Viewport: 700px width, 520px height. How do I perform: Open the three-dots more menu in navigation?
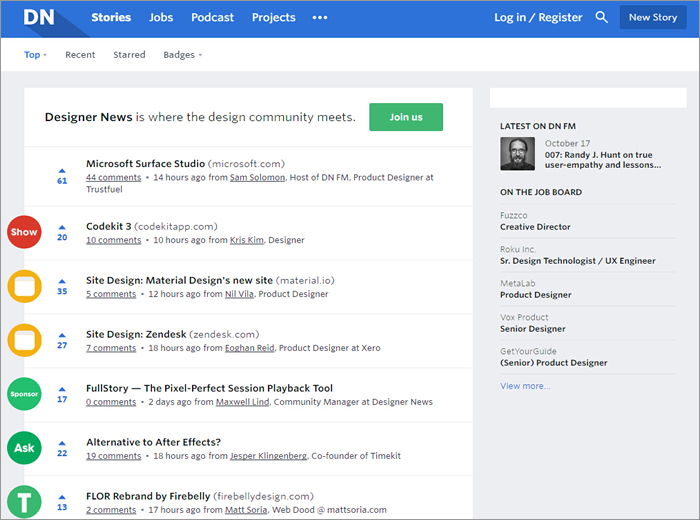click(320, 17)
